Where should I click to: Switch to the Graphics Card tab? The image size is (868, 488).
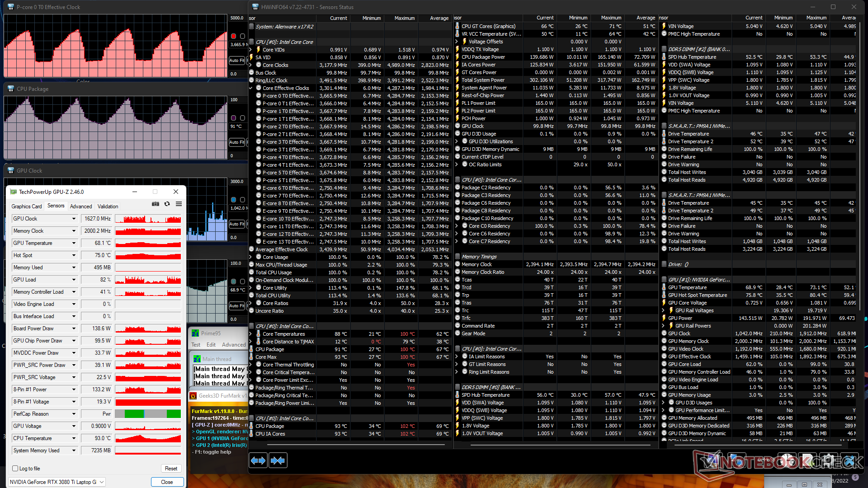27,206
